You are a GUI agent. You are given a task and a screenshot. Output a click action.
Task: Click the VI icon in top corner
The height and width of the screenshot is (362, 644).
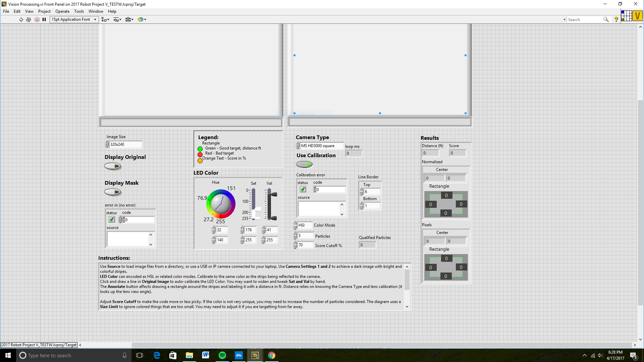638,16
